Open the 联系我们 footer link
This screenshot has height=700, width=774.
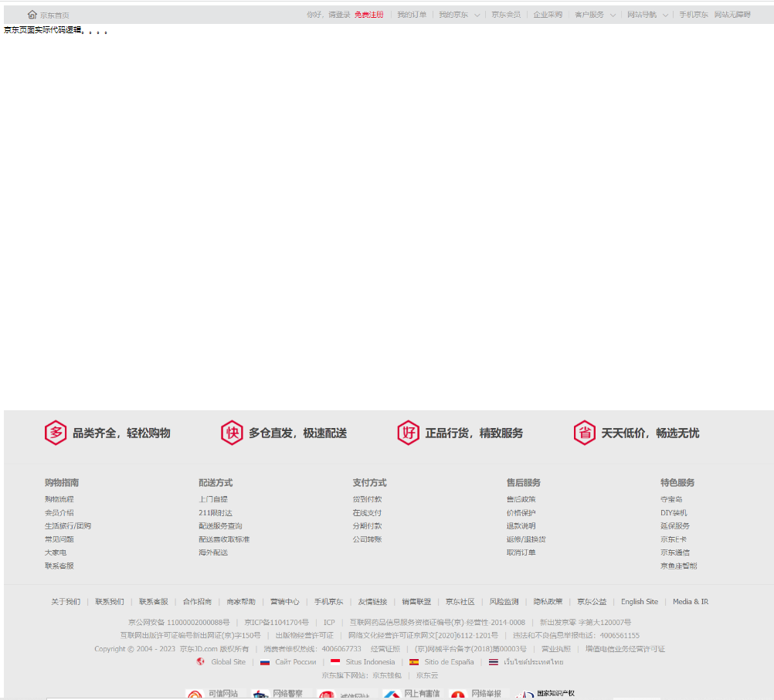click(110, 601)
